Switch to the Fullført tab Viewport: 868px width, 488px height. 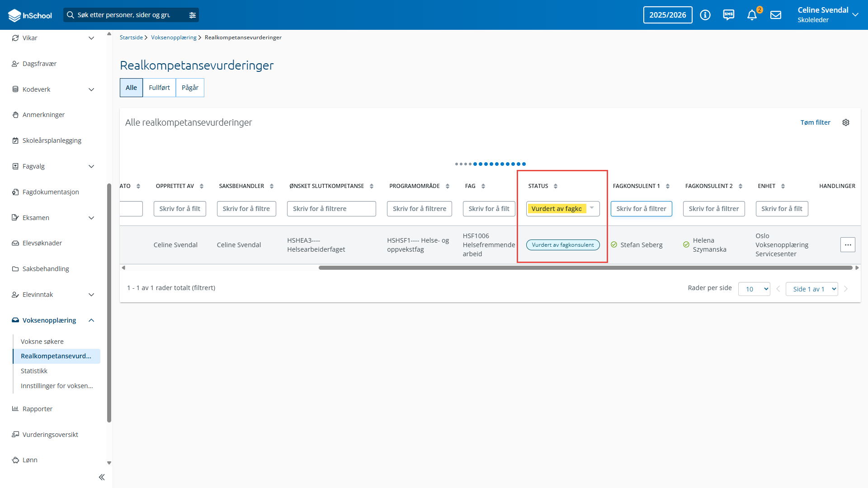(159, 88)
